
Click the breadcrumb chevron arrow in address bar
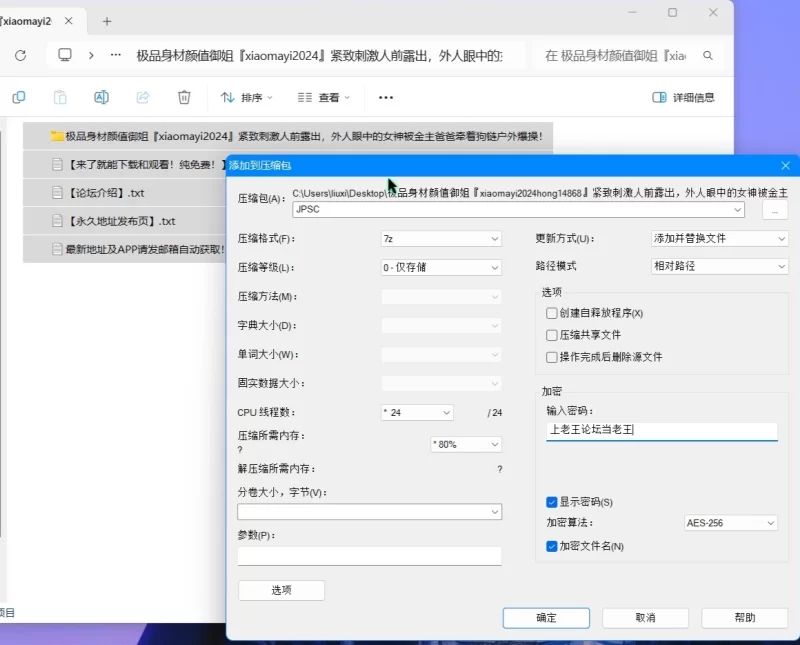(x=91, y=55)
